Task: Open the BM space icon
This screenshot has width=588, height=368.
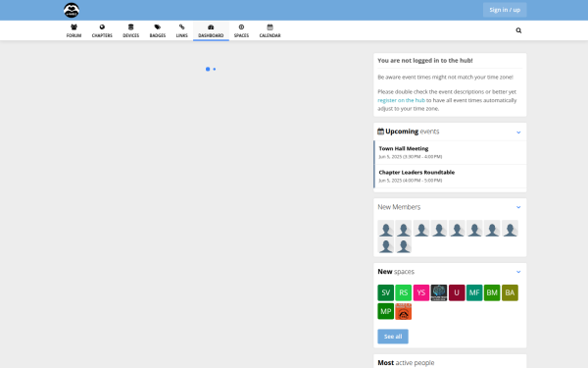Action: tap(492, 292)
